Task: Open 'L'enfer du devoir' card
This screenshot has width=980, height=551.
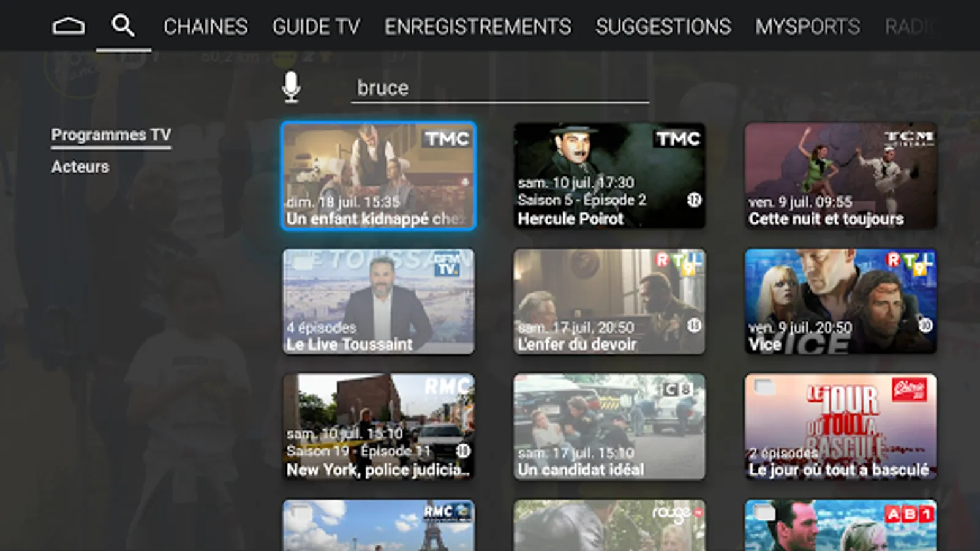Action: point(609,301)
